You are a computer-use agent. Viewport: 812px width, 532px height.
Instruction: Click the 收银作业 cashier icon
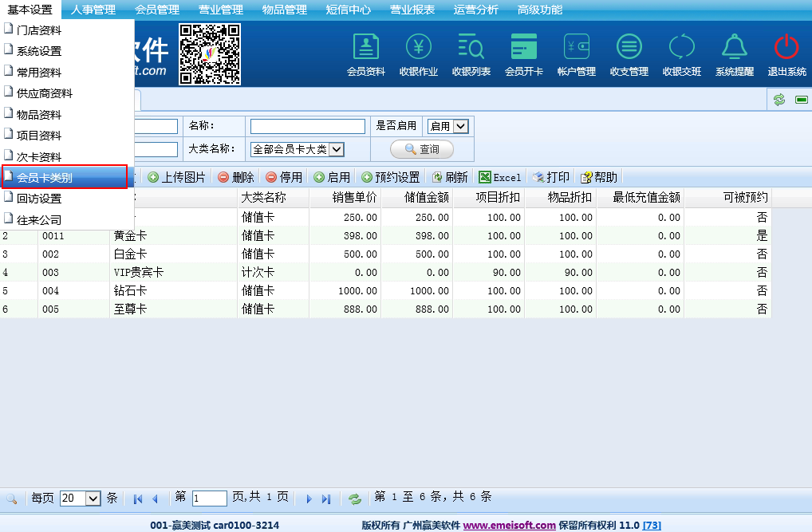418,54
